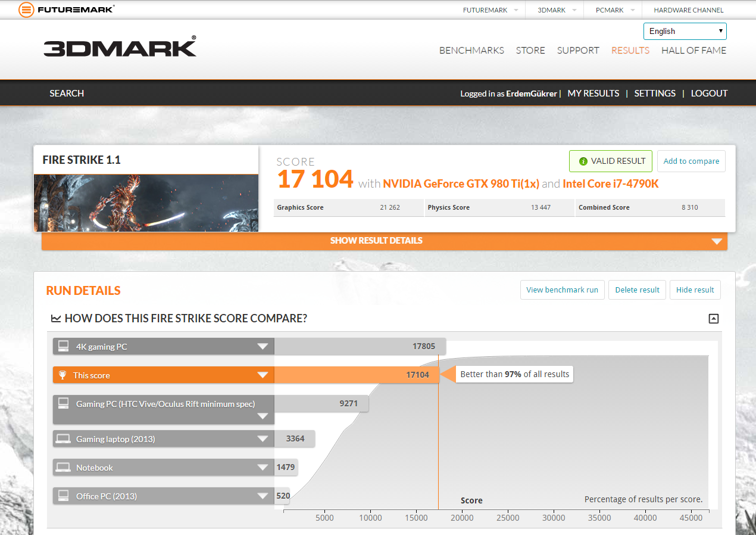The width and height of the screenshot is (756, 535).
Task: Click the 9271 score bar value
Action: click(x=348, y=403)
